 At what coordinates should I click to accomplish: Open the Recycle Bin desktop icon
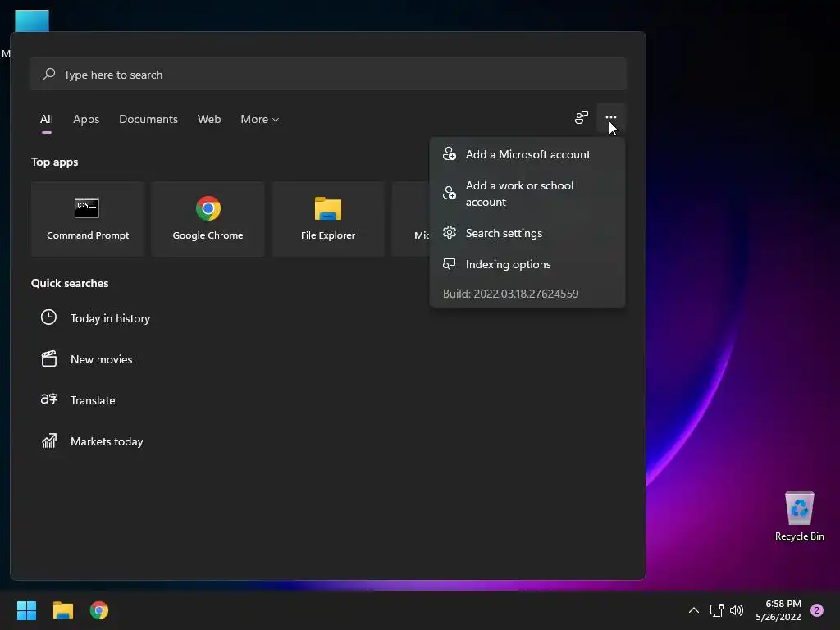(799, 515)
